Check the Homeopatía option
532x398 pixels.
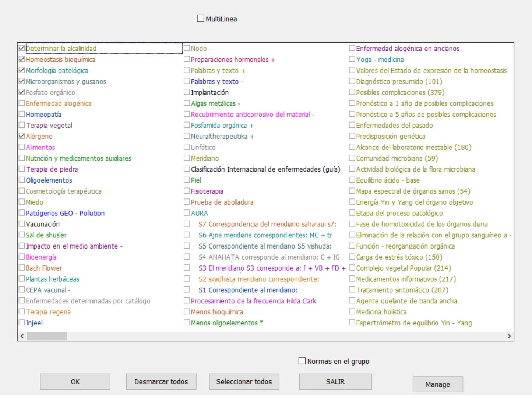pos(22,114)
